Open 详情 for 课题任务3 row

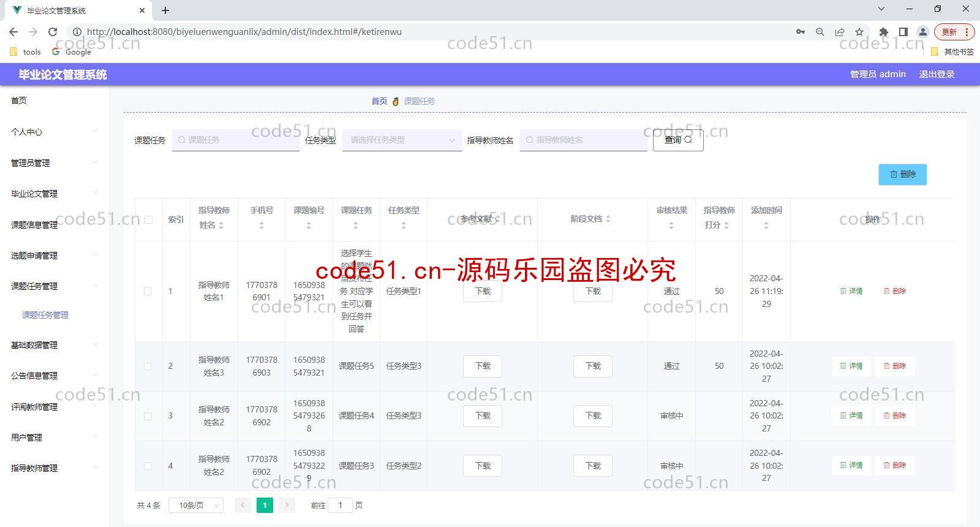point(851,465)
